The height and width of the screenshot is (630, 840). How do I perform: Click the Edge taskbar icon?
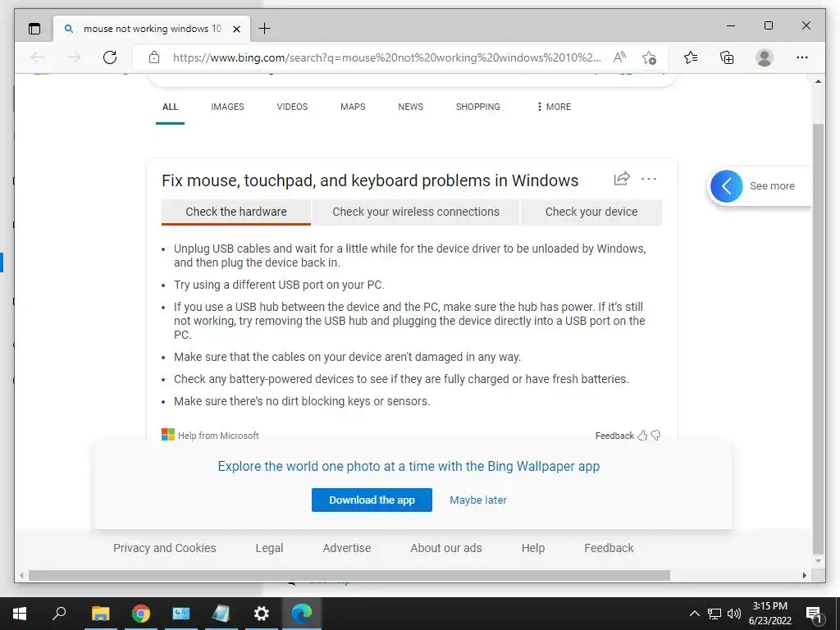302,614
